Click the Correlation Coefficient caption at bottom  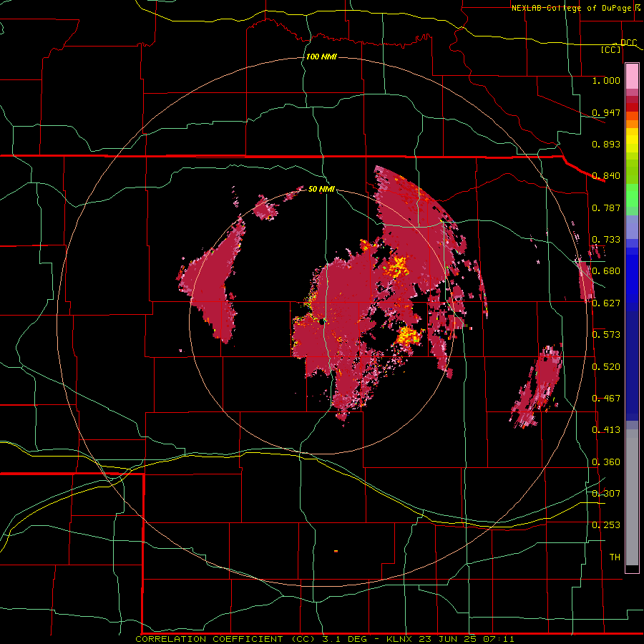(x=324, y=639)
